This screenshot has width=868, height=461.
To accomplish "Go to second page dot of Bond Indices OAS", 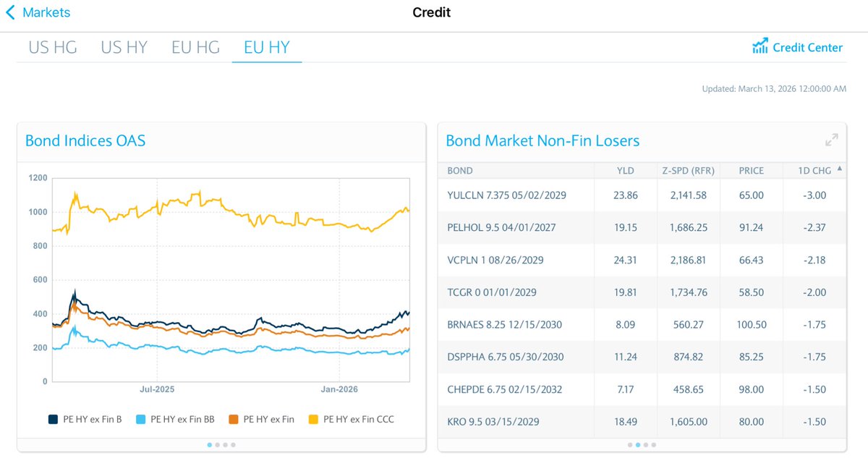I will pyautogui.click(x=218, y=445).
